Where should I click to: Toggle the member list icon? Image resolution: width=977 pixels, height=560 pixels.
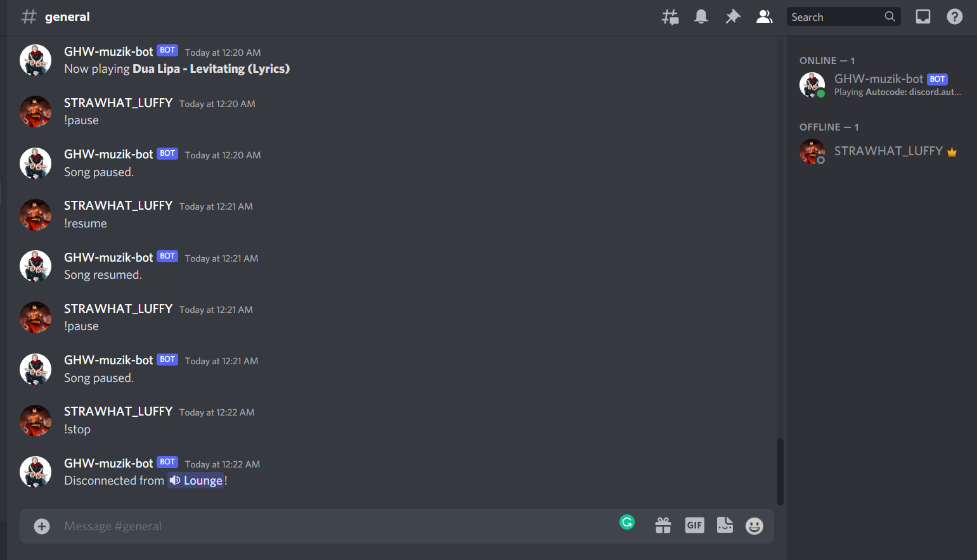pyautogui.click(x=765, y=17)
